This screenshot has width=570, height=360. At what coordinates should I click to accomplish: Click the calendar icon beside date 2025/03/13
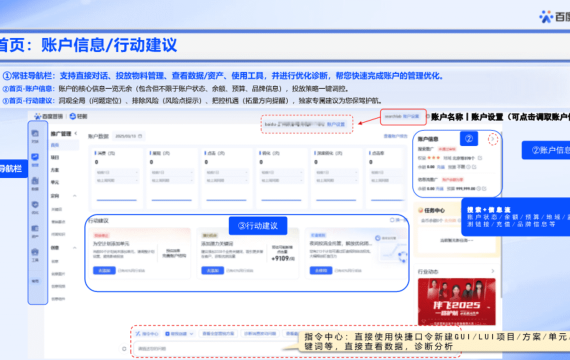140,136
